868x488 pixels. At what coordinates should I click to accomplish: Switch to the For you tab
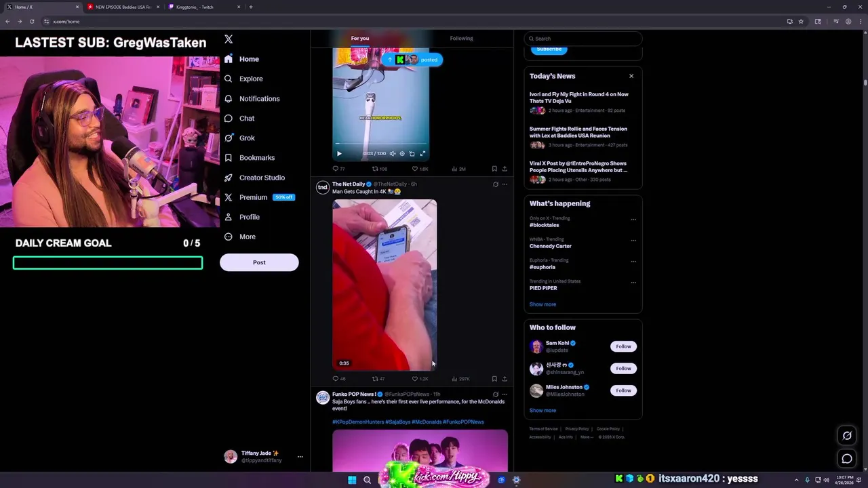point(360,39)
